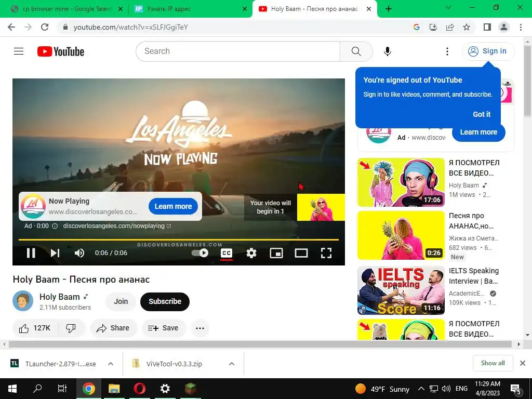Click the video progress bar
The width and height of the screenshot is (532, 399).
click(x=179, y=240)
